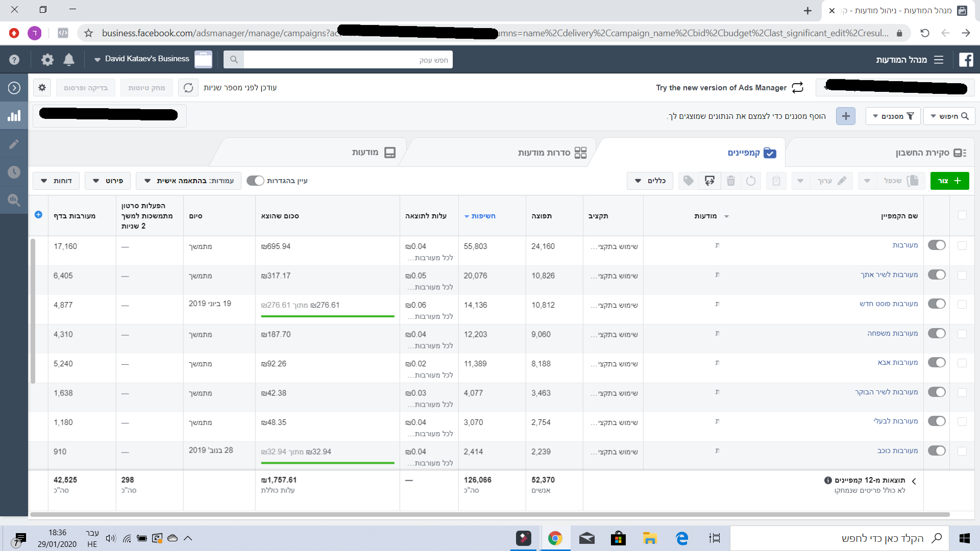
Task: Open the toolbar settings gear icon
Action: coord(42,88)
